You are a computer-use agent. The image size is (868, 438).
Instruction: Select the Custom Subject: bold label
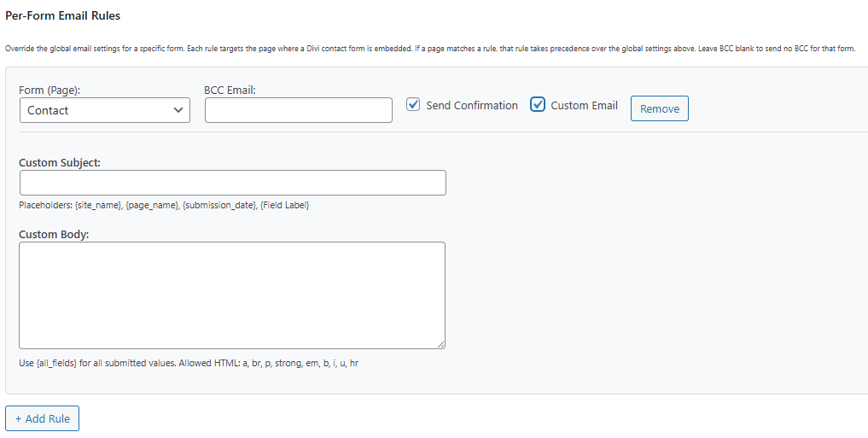[x=60, y=163]
